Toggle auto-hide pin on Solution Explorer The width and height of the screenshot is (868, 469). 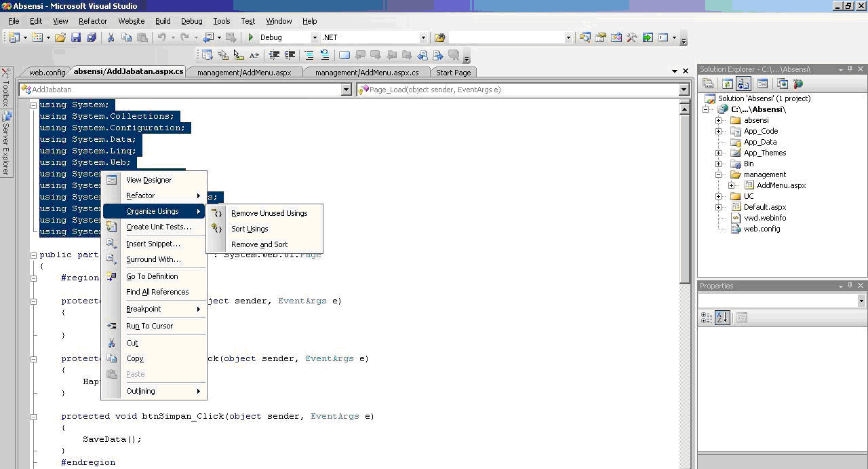pyautogui.click(x=850, y=69)
